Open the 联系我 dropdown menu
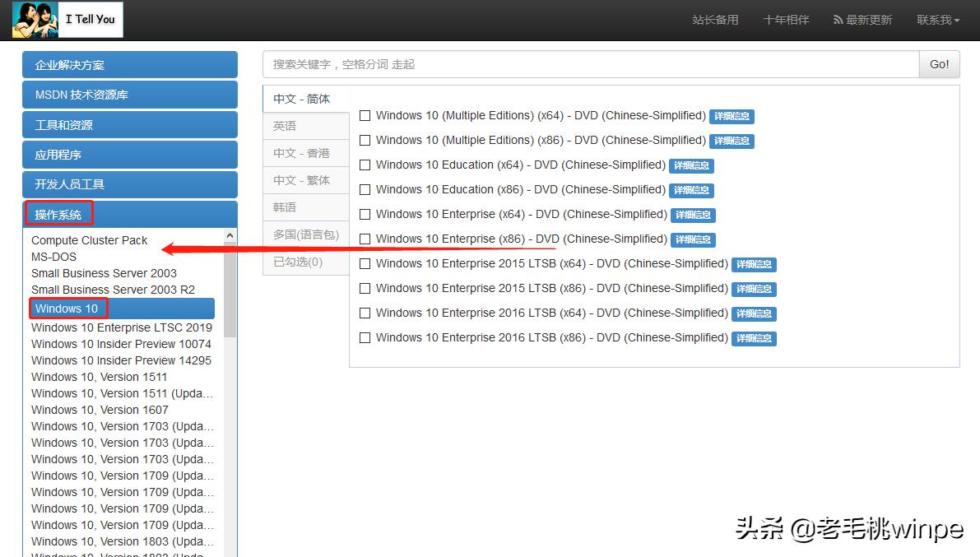 (x=937, y=19)
